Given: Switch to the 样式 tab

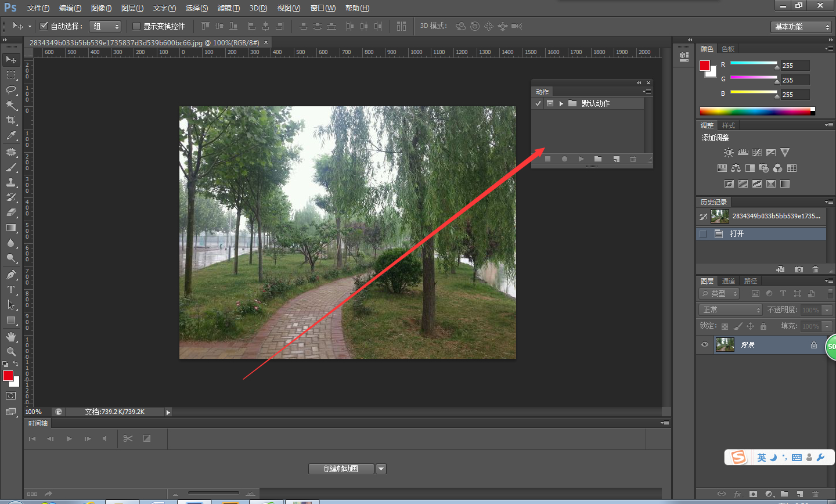Looking at the screenshot, I should click(x=728, y=125).
